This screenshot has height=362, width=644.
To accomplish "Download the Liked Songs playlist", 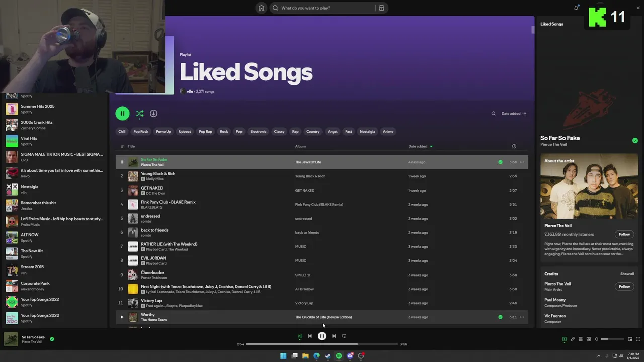I will pyautogui.click(x=153, y=113).
